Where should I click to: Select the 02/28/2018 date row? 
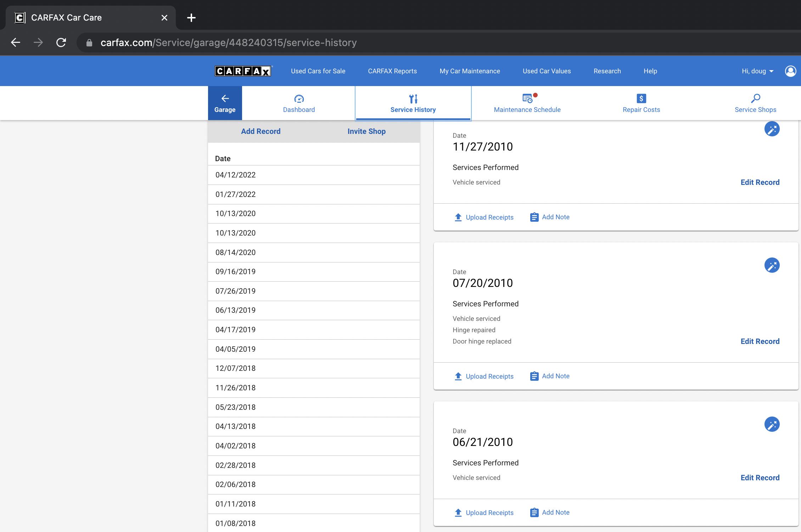click(314, 465)
